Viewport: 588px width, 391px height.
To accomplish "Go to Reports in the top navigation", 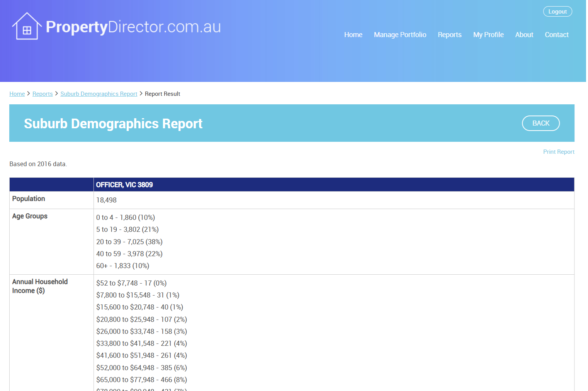I will pos(449,35).
